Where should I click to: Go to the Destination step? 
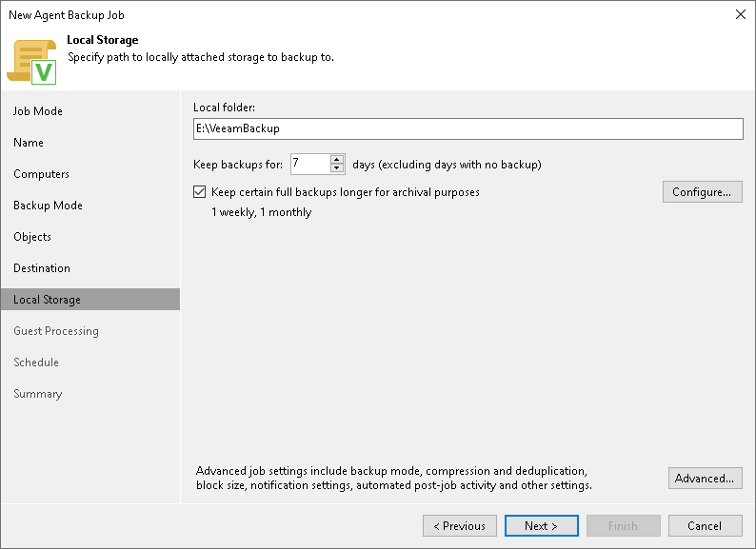42,268
